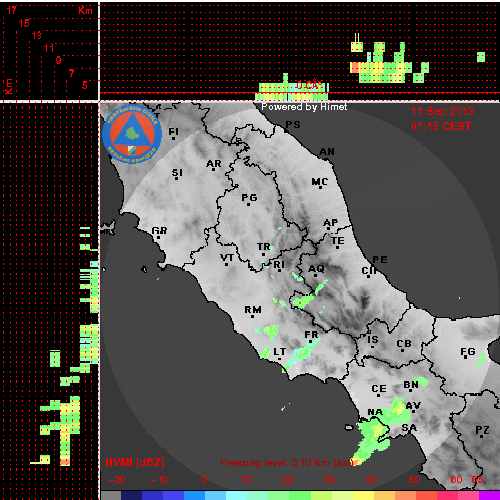Click the AP city label
The width and height of the screenshot is (500, 500).
(x=331, y=223)
